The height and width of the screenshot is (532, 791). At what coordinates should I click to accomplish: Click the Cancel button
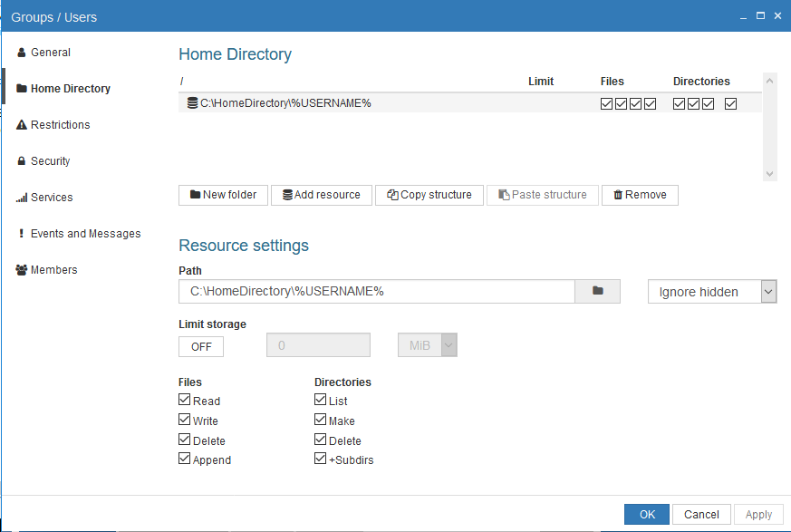click(x=701, y=515)
